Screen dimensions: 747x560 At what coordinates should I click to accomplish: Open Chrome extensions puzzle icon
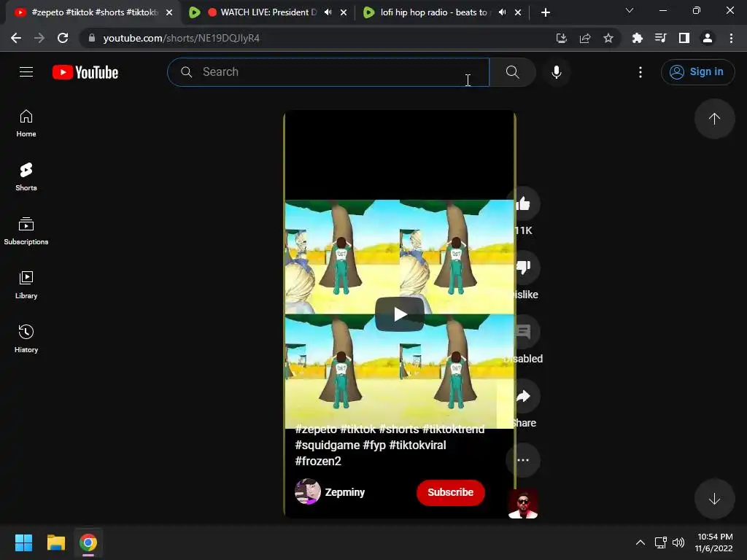pos(637,38)
